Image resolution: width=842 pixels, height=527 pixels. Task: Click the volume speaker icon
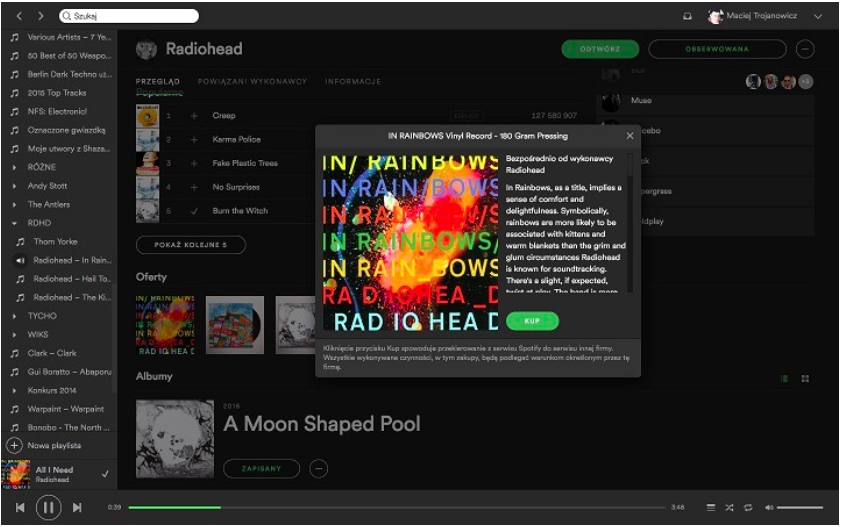[x=769, y=508]
